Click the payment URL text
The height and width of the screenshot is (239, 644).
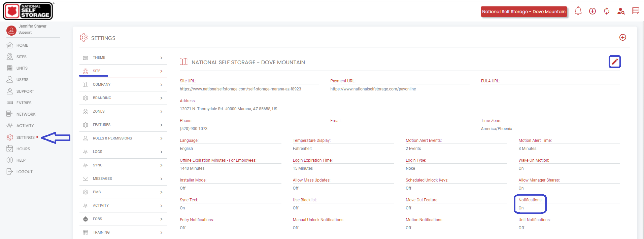point(373,89)
